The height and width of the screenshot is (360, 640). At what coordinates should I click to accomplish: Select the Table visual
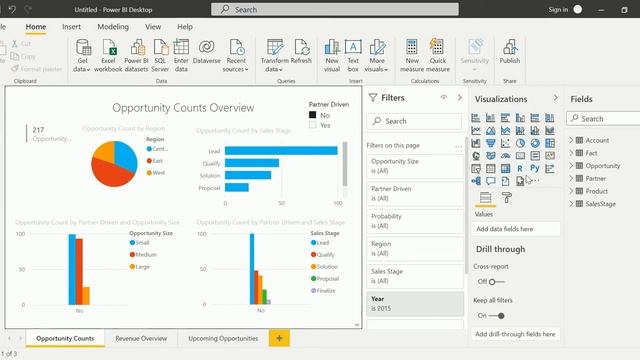[491, 168]
